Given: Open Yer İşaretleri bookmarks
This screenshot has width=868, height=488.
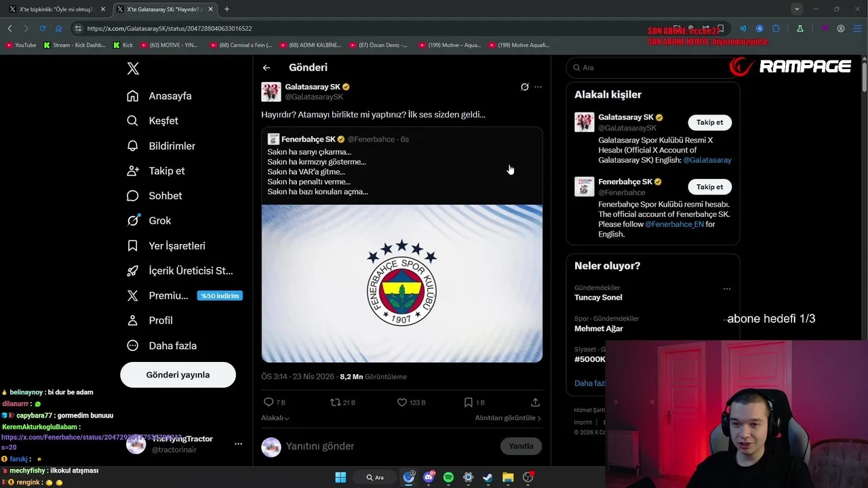Looking at the screenshot, I should (x=166, y=245).
